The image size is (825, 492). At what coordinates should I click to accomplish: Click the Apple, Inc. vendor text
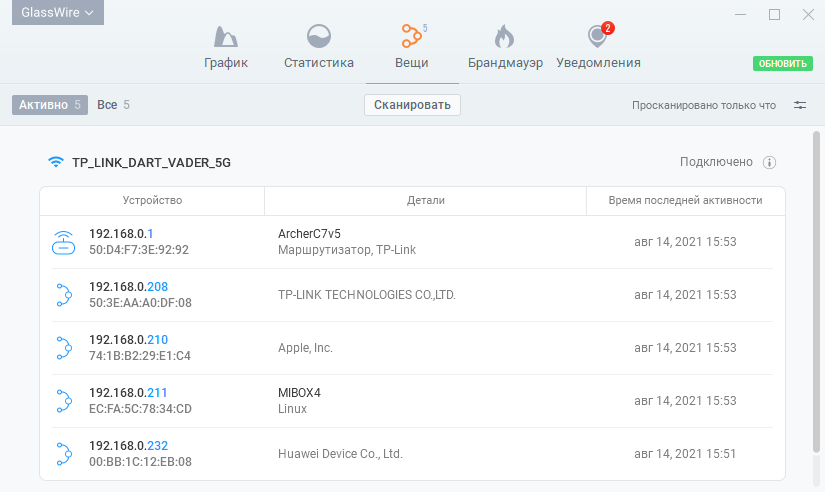[305, 348]
